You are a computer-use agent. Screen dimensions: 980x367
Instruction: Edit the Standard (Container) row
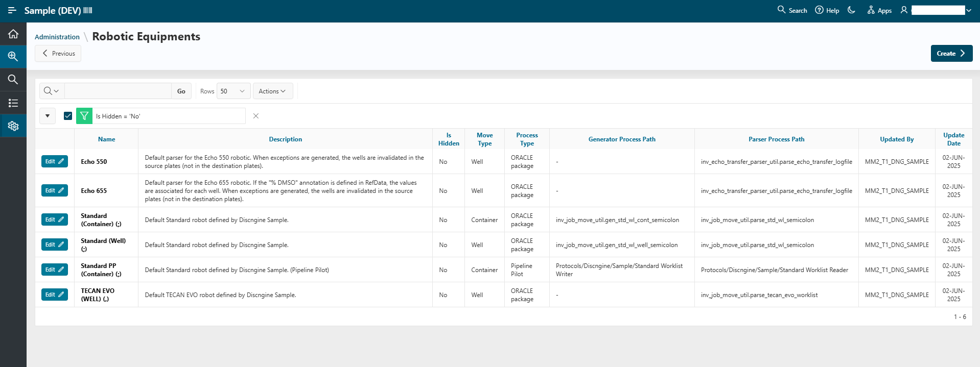click(x=55, y=219)
